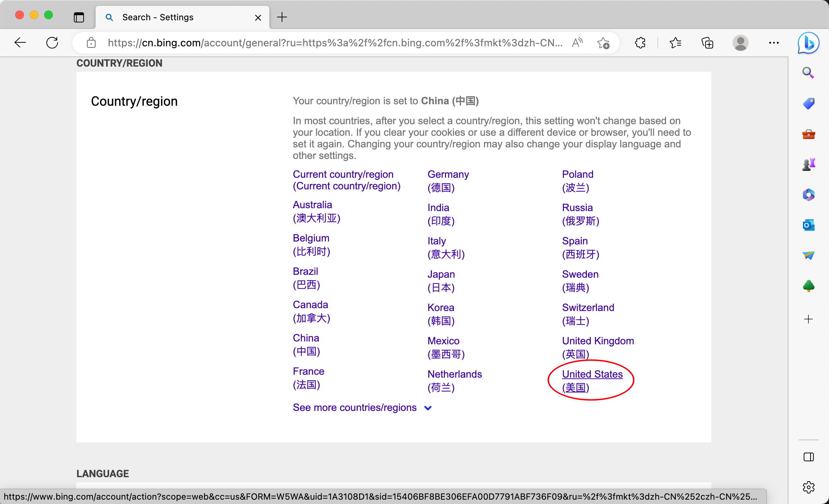Image resolution: width=829 pixels, height=504 pixels.
Task: Choose China as country/region
Action: pos(306,345)
